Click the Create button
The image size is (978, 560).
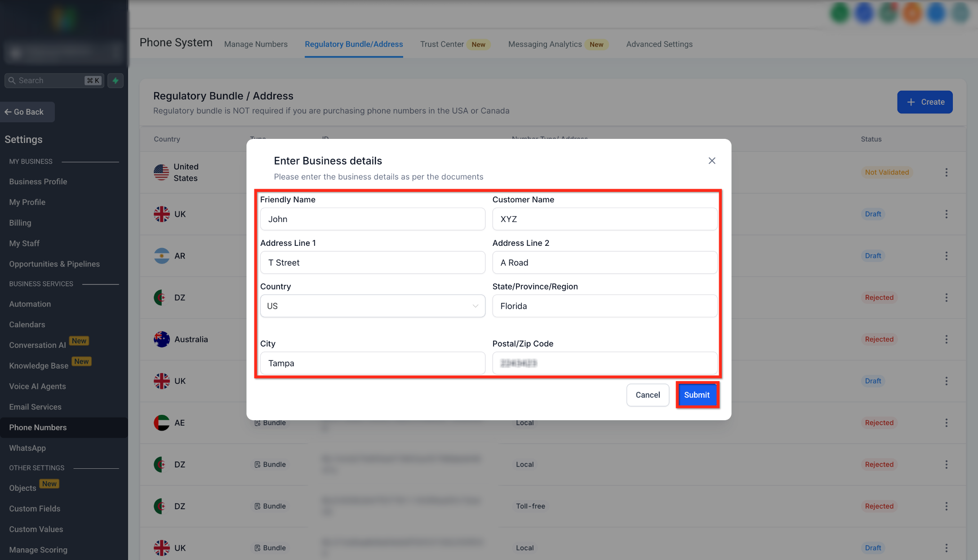click(925, 102)
